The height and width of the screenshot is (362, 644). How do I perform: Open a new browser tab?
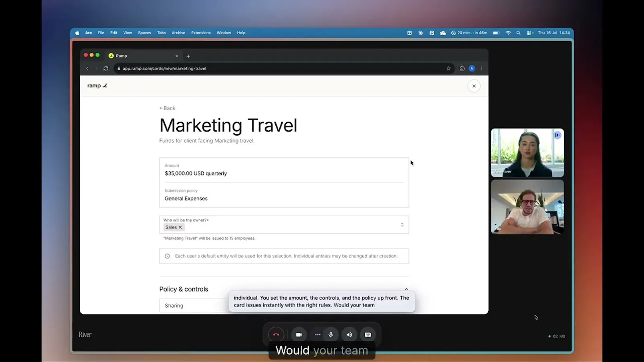(x=188, y=56)
